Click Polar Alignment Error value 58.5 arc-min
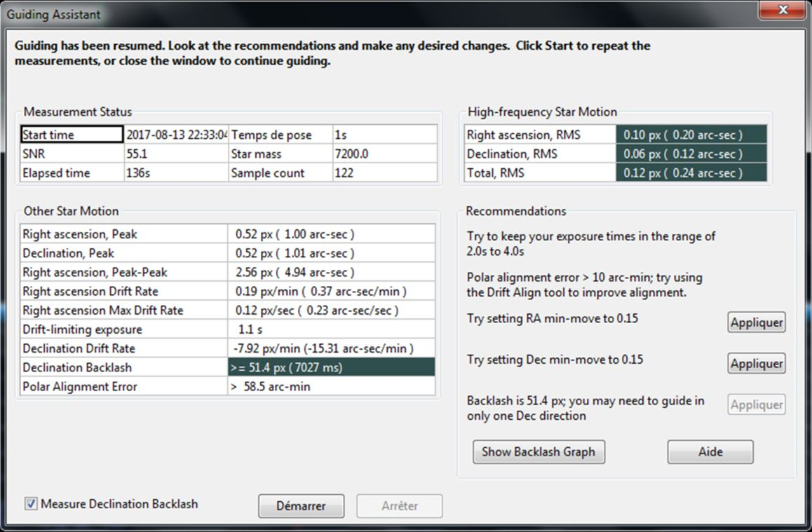This screenshot has height=532, width=812. click(332, 387)
